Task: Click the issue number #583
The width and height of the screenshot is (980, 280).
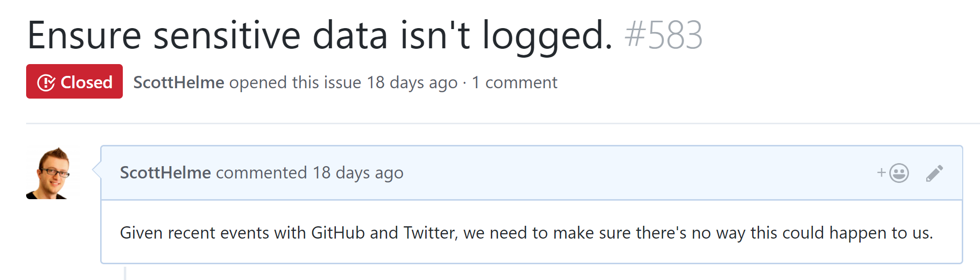Action: (x=663, y=35)
